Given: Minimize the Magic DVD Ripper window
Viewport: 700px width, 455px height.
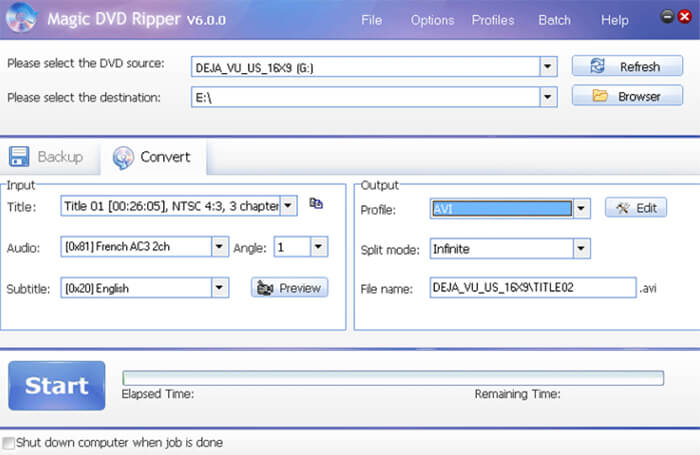Looking at the screenshot, I should point(667,17).
